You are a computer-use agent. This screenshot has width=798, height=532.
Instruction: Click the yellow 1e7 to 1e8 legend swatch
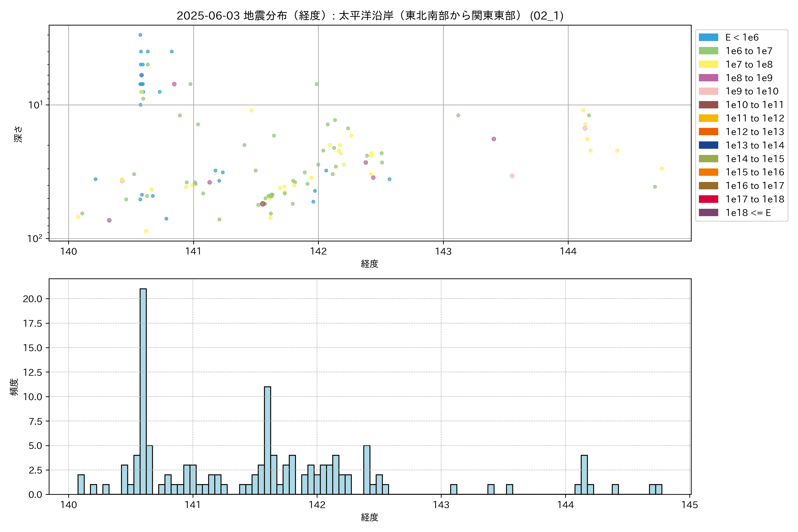(x=708, y=65)
